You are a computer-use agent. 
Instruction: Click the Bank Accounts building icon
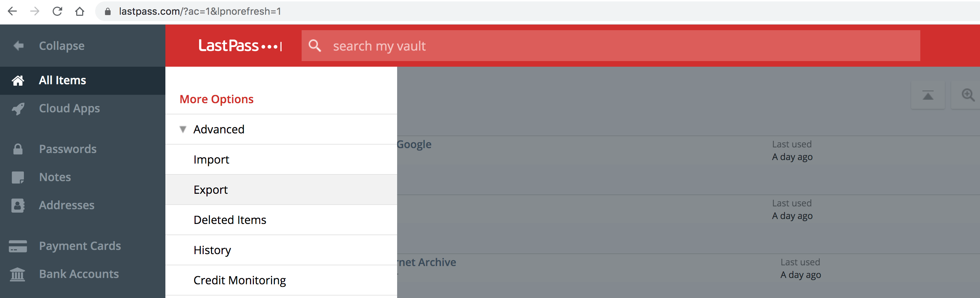18,274
